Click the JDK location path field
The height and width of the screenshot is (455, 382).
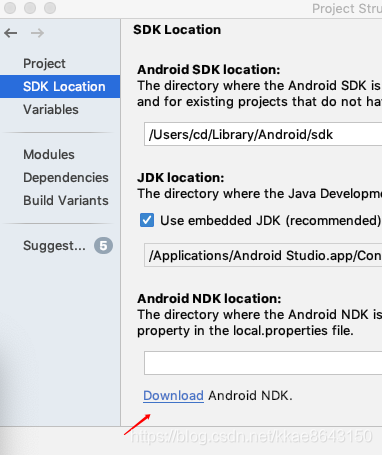(263, 255)
